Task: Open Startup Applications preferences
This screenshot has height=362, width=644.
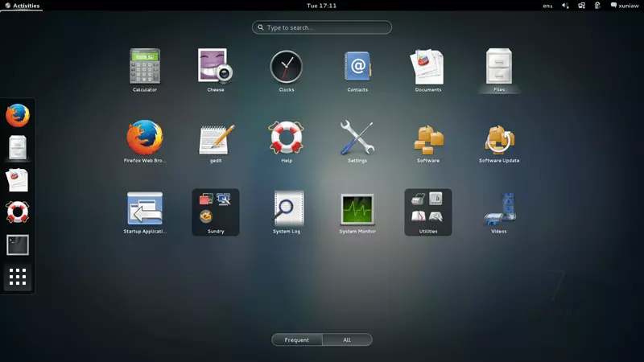Action: pos(145,209)
